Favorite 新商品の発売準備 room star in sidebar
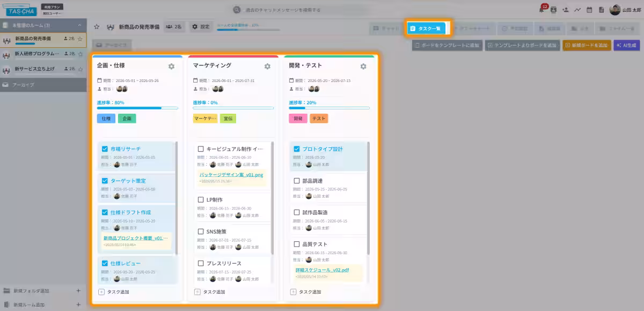This screenshot has width=644, height=311. (x=80, y=39)
